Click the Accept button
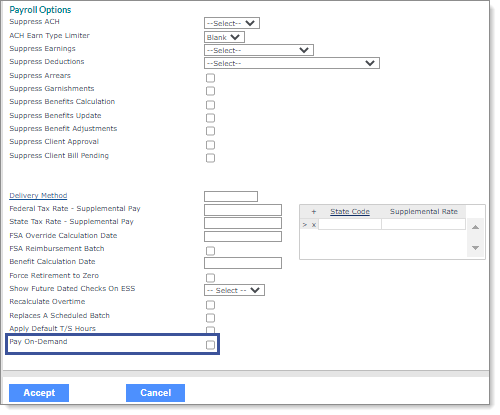500x415 pixels. [x=39, y=393]
